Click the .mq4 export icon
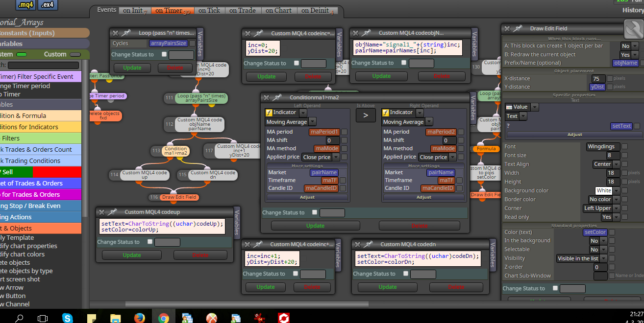The image size is (644, 323). coord(25,5)
